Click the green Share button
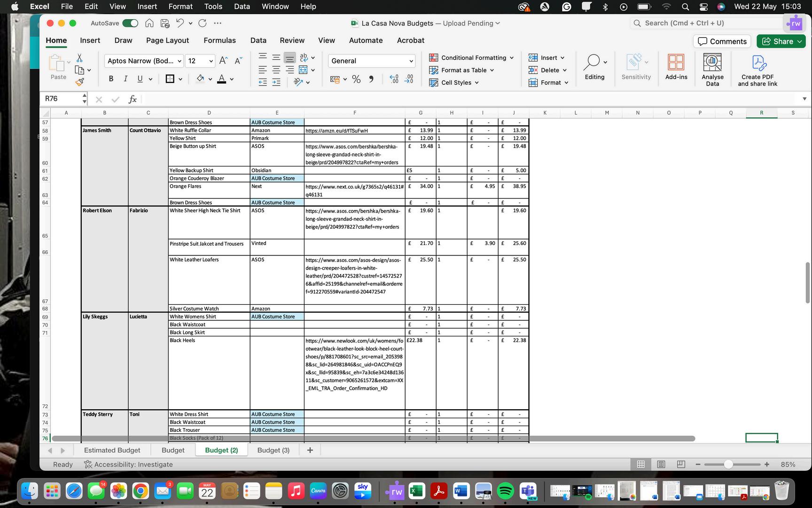This screenshot has height=508, width=812. click(x=781, y=41)
